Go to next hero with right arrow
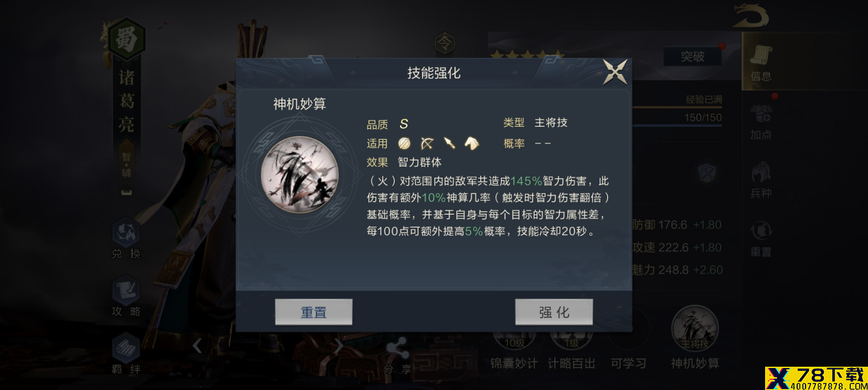 338,345
